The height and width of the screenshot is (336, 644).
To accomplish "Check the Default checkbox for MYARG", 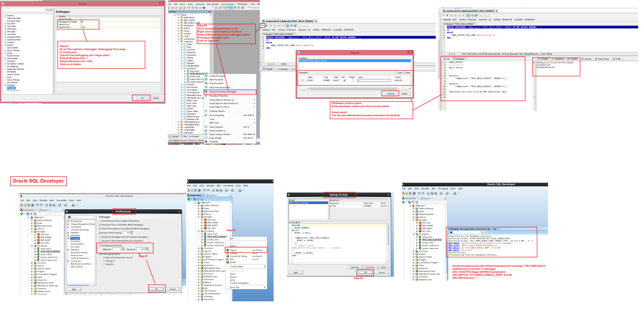I will [x=353, y=80].
